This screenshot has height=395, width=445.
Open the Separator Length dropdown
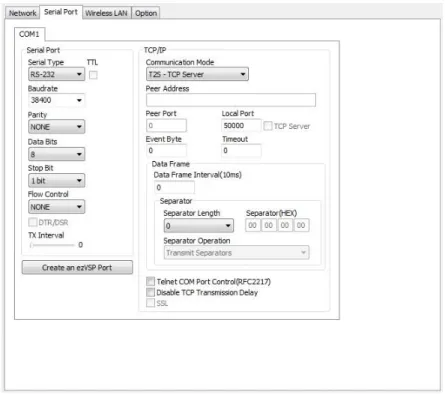pos(198,226)
